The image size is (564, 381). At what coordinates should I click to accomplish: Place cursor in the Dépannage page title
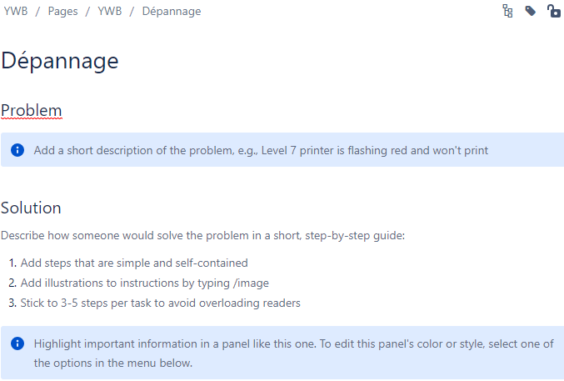60,61
